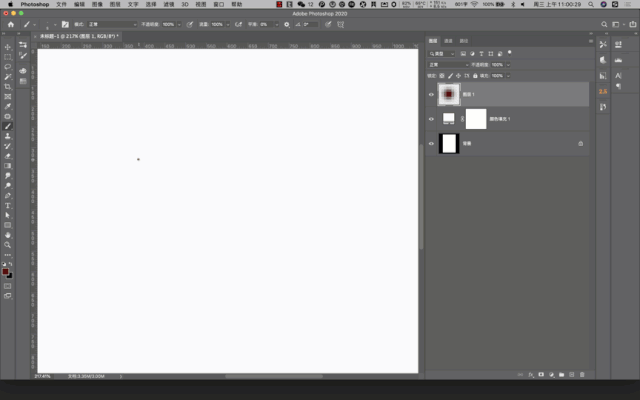640x400 pixels.
Task: Click the delete layer trash icon
Action: [x=582, y=374]
